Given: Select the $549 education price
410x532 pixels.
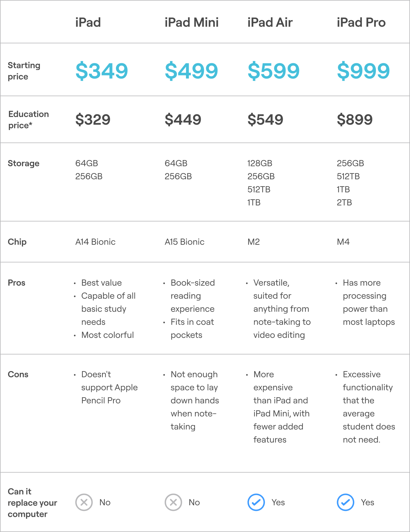Looking at the screenshot, I should pyautogui.click(x=265, y=120).
